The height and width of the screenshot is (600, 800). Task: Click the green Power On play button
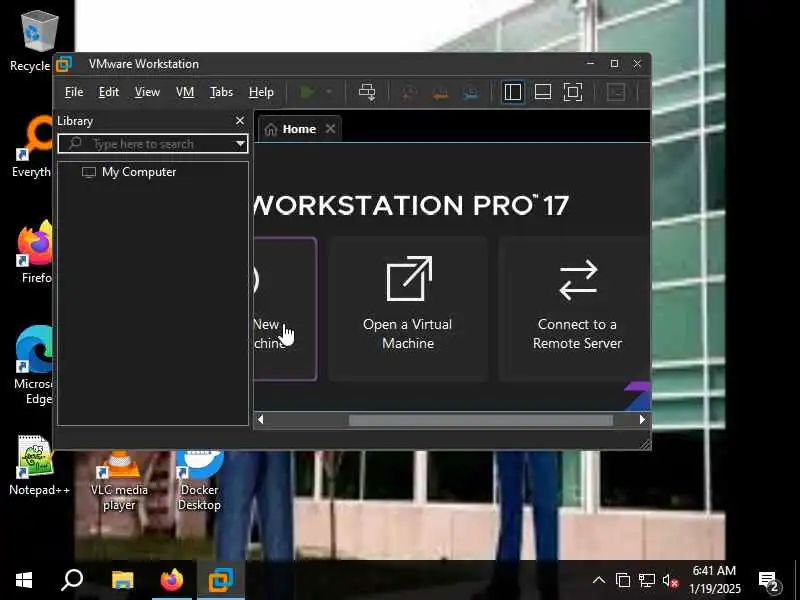307,92
